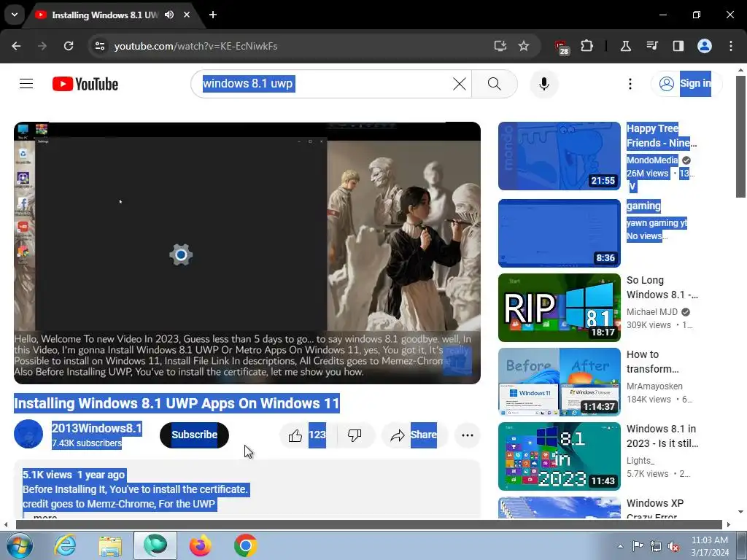Open Windows XP Crazy Error video title

[655, 509]
